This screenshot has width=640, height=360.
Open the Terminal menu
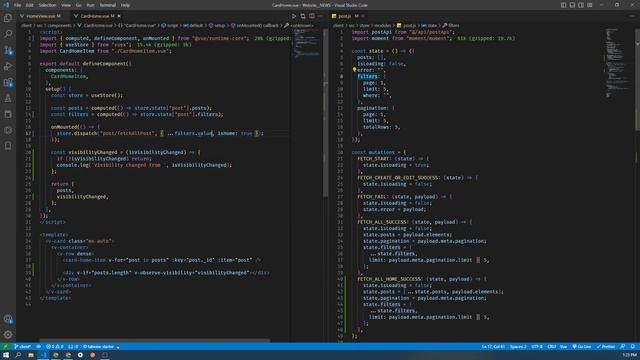[x=107, y=5]
